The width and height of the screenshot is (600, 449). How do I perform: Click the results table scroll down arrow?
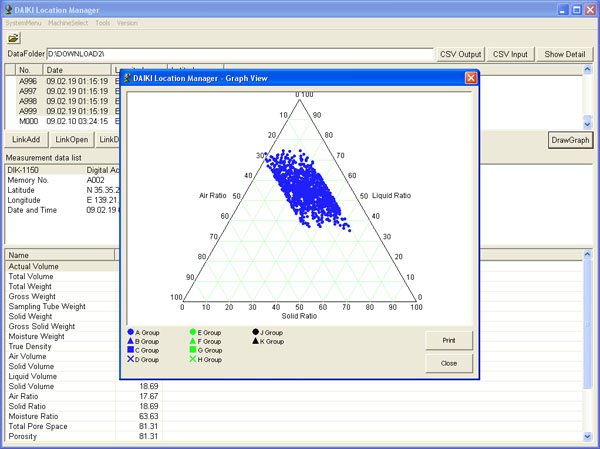click(x=587, y=436)
